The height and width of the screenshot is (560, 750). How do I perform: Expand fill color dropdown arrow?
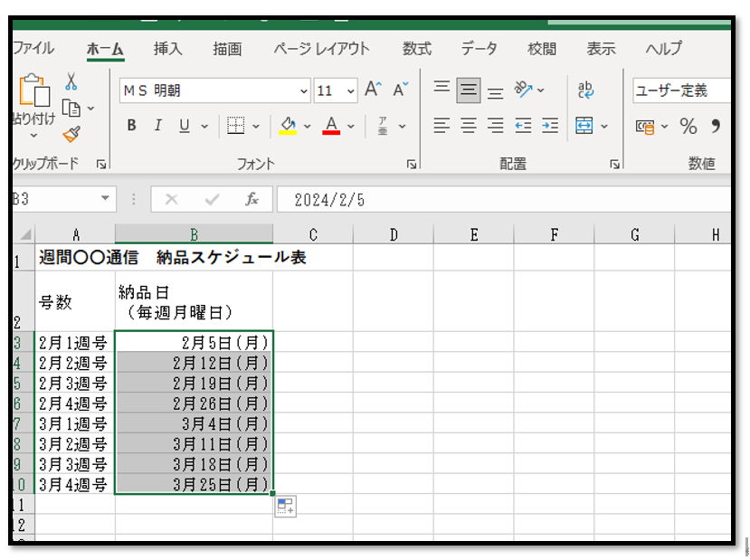click(x=308, y=127)
